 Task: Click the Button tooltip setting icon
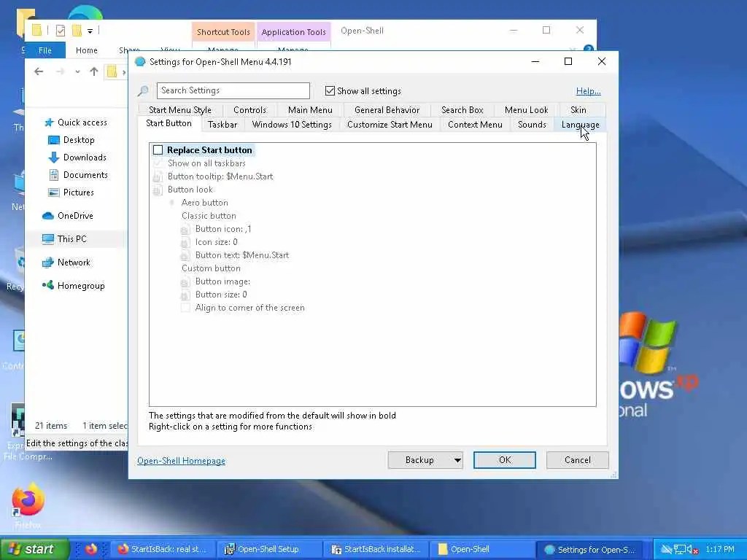(x=158, y=176)
